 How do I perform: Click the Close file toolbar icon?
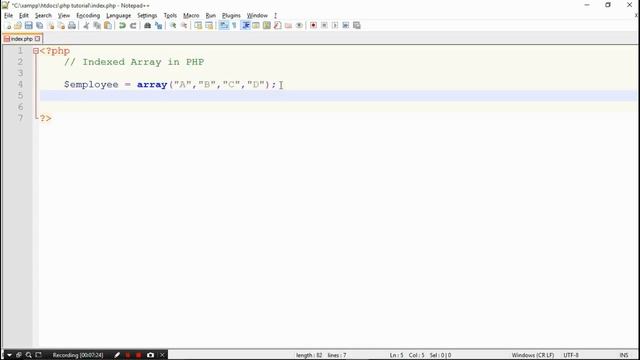[x=51, y=25]
